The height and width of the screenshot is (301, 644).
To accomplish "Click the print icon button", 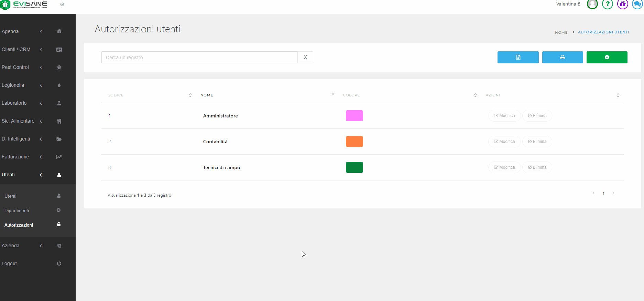I will (x=562, y=57).
